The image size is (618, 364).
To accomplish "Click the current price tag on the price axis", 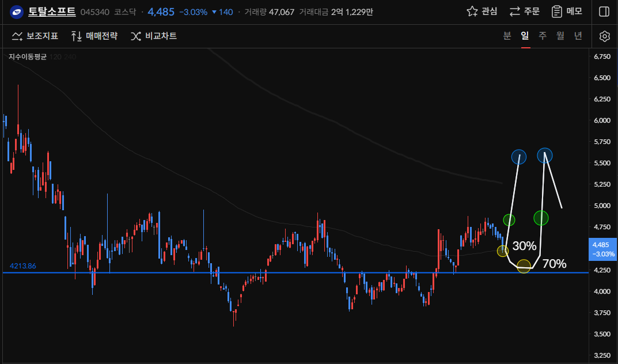I will [602, 249].
